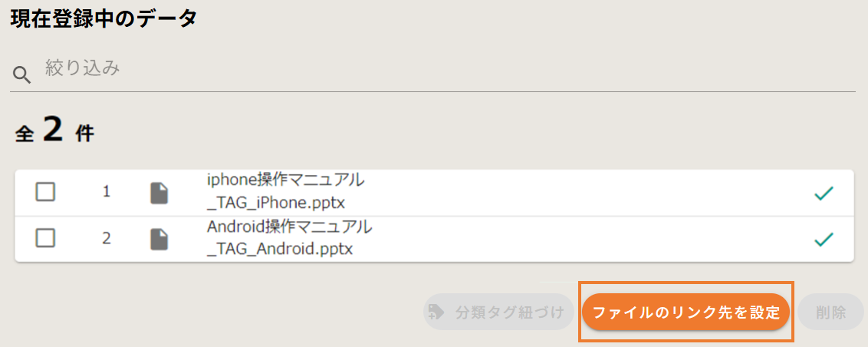Click the _TAG_Android.pptx filename line

(281, 250)
